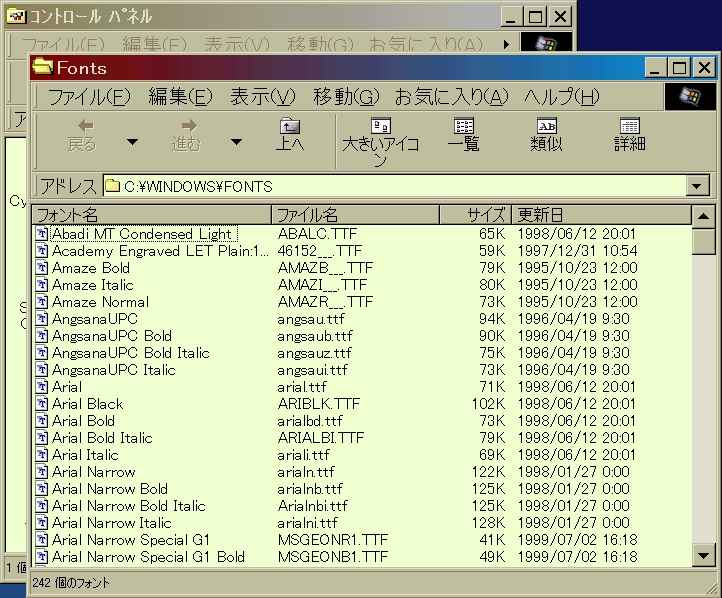Viewport: 722px width, 598px height.
Task: Click file name angsaub.ttf
Action: click(x=315, y=336)
